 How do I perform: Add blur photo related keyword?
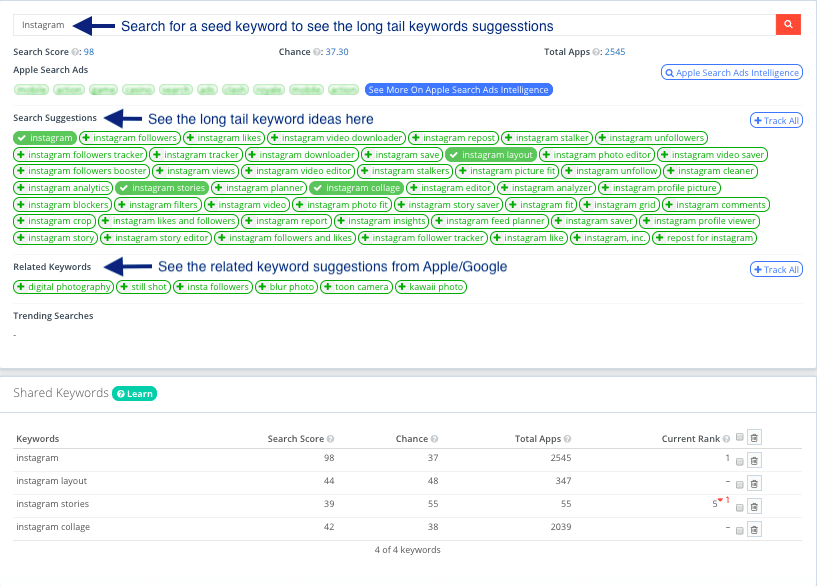point(286,287)
